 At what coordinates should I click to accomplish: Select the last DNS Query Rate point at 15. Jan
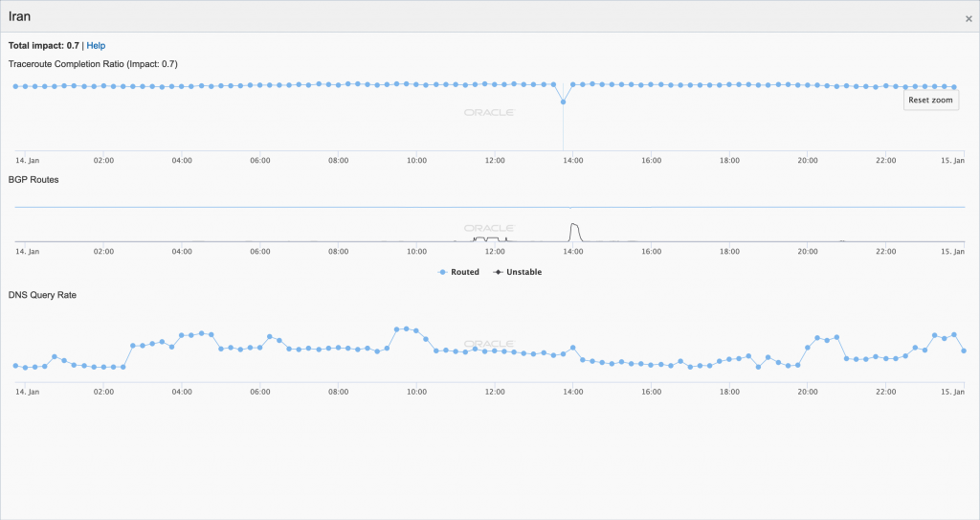tap(964, 350)
